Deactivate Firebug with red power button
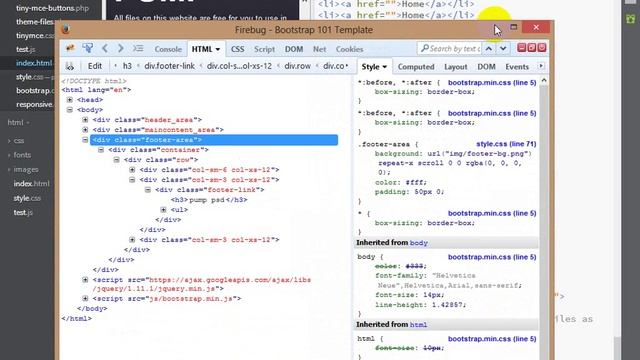 pos(542,48)
